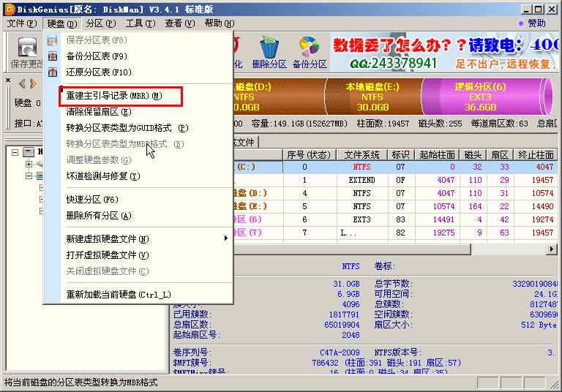Click the 标识 column header

click(x=401, y=155)
